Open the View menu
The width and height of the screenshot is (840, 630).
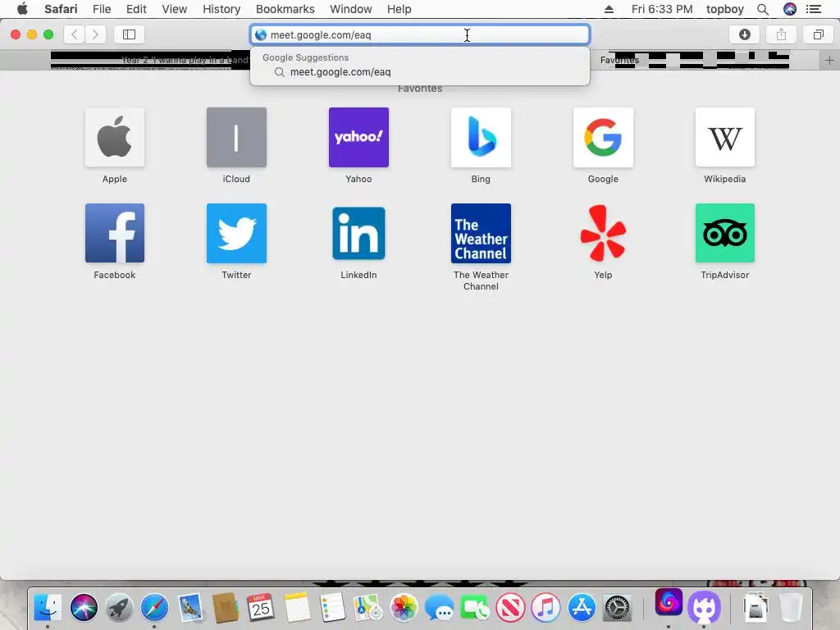click(175, 9)
